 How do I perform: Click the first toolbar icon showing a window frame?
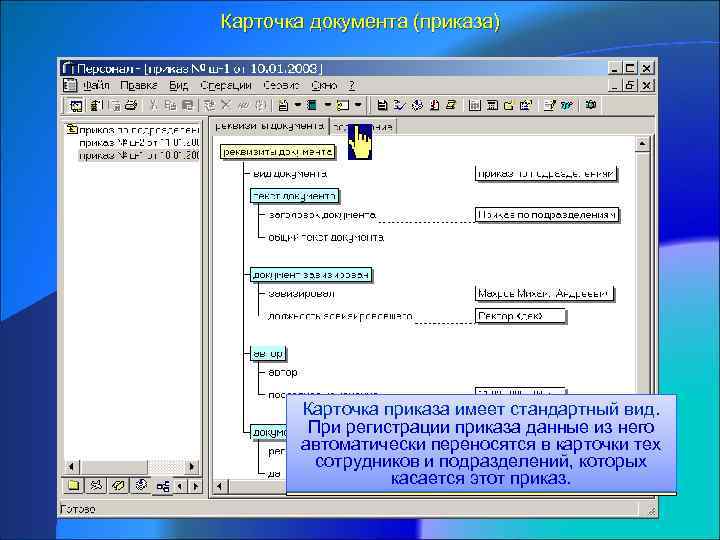76,106
